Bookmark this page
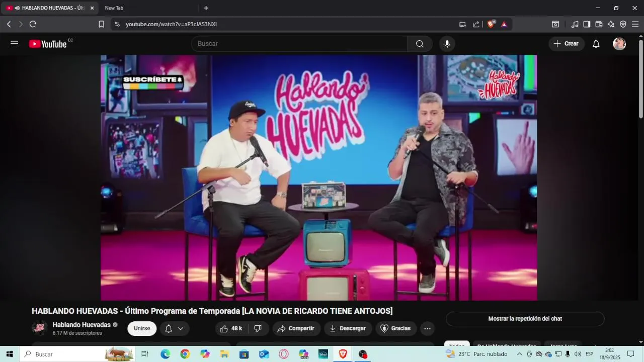644x362 pixels. (x=101, y=24)
